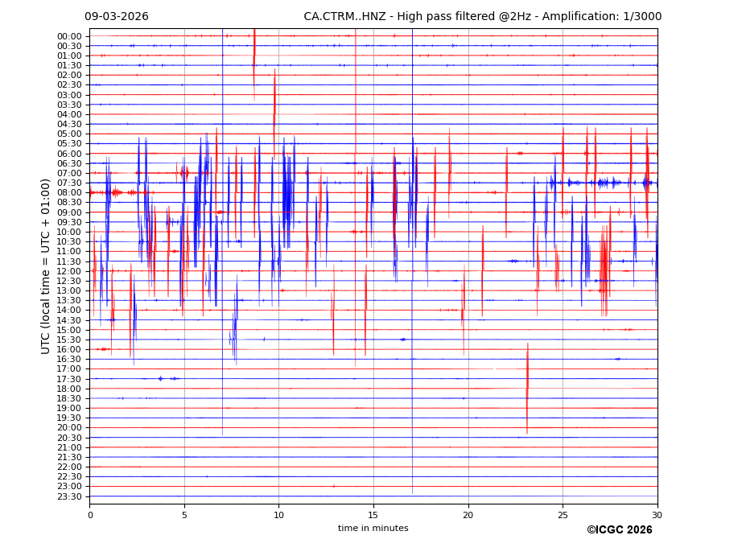Click the 5 minute x-axis tick

[184, 515]
